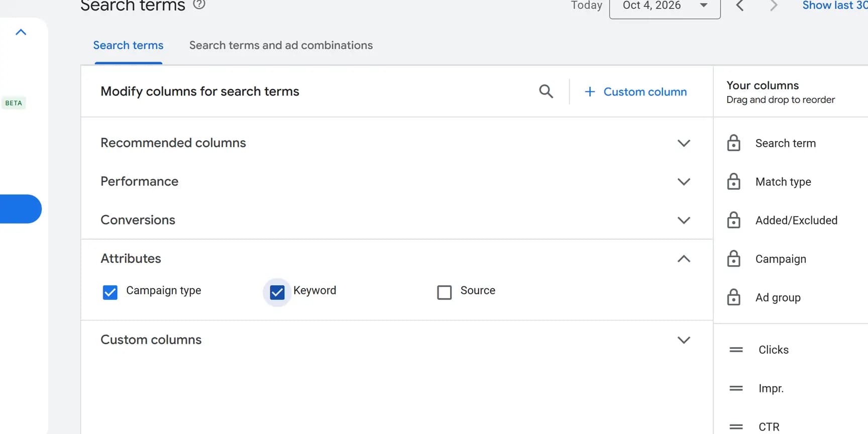Enable the Source checkbox

[445, 292]
